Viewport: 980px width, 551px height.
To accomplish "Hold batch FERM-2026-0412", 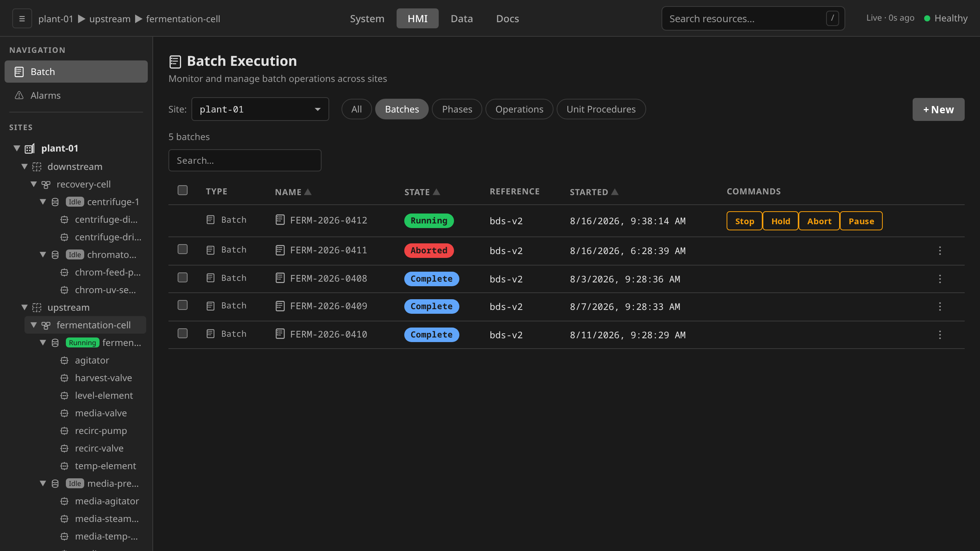I will click(781, 221).
